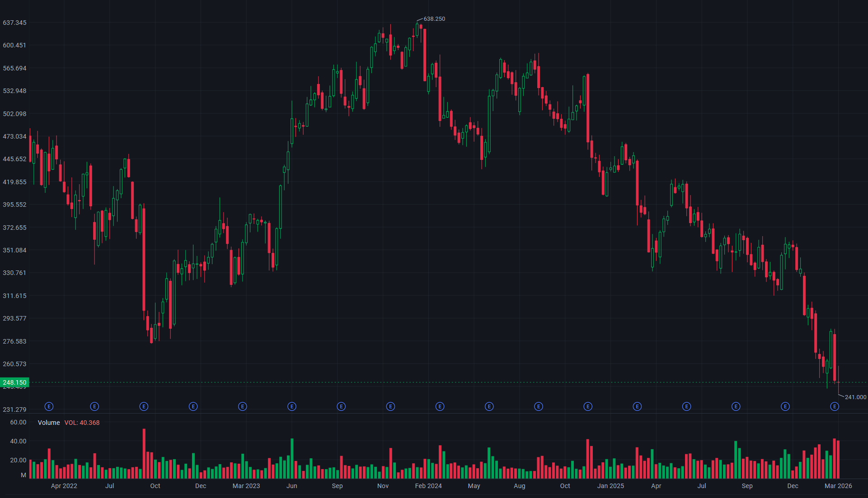Select the earnings icon near Mar 2023
The image size is (868, 498).
243,406
